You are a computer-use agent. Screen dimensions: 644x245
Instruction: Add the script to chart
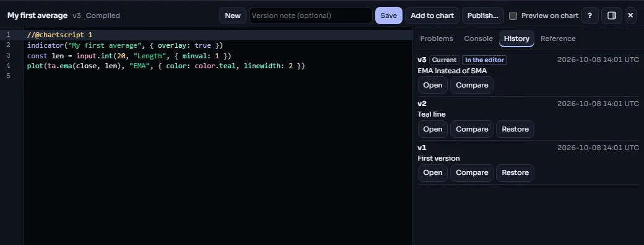click(x=432, y=16)
